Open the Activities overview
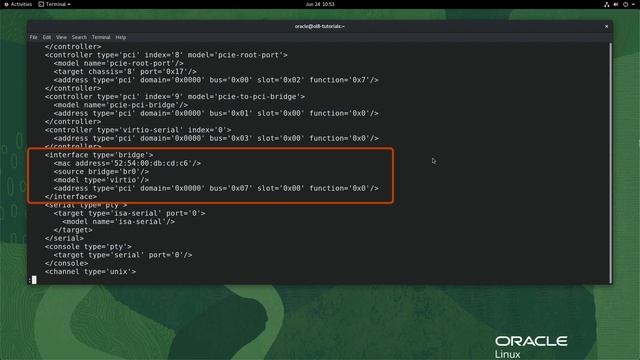640x360 pixels. (x=18, y=4)
